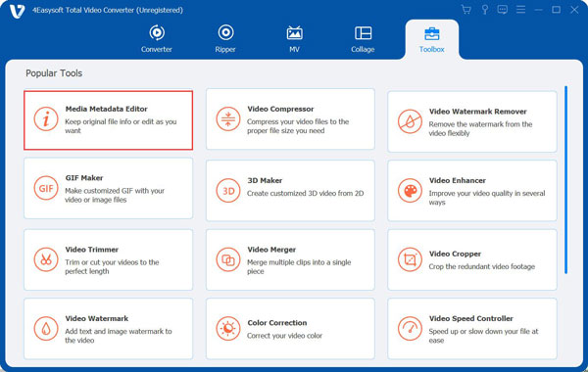
Task: Open Video Watermark title text
Action: 97,318
